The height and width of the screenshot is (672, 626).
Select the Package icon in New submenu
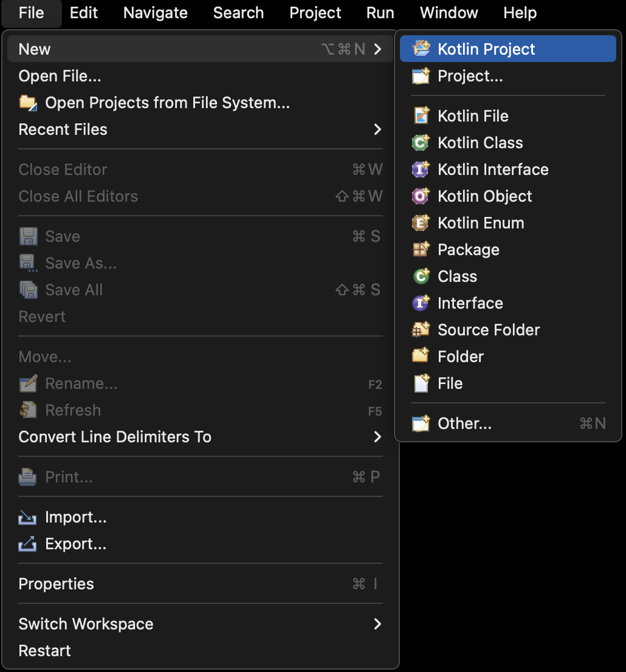point(421,249)
